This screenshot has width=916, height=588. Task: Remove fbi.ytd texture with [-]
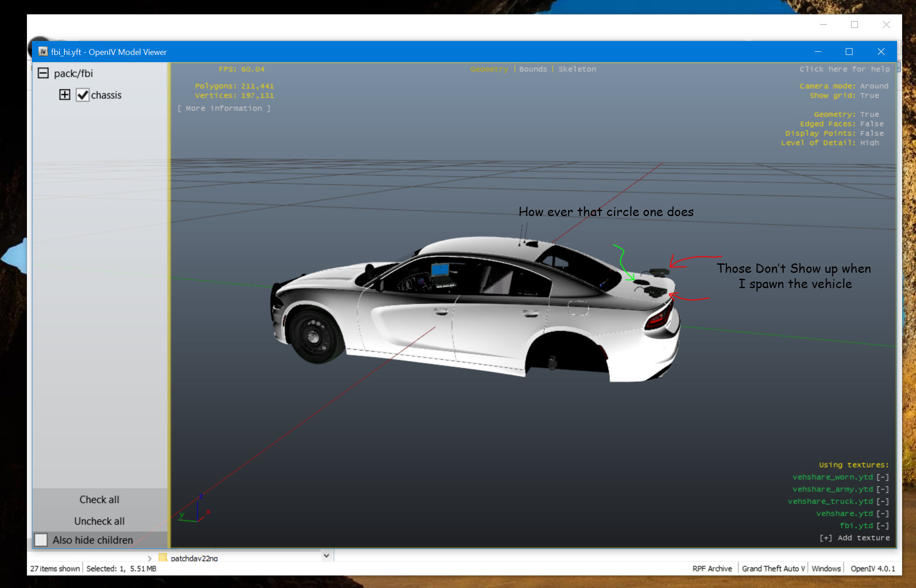tap(883, 526)
